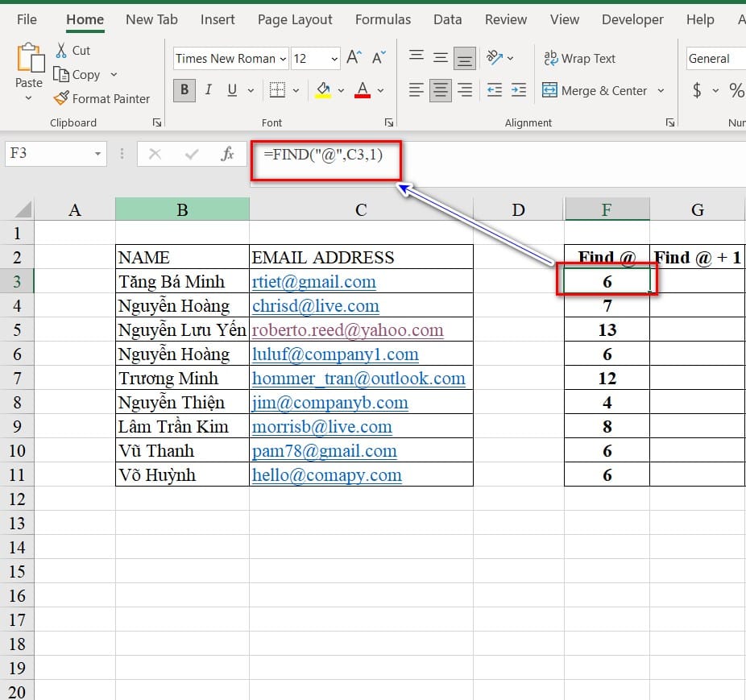Apply the yellow fill color bucket
The image size is (746, 700).
[324, 90]
